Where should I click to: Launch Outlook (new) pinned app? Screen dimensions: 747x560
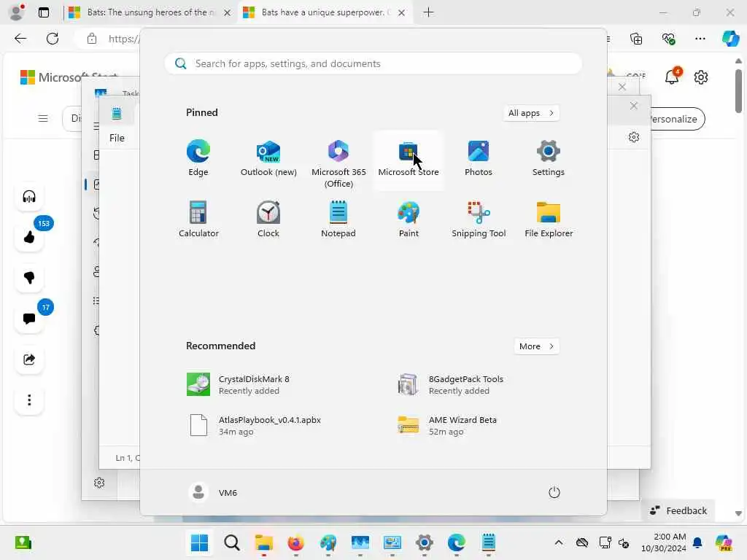(268, 159)
